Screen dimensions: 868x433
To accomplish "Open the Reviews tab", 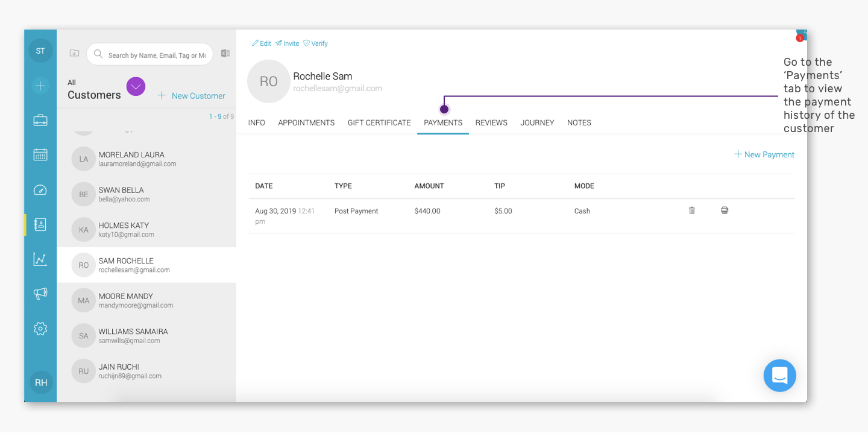I will [x=491, y=122].
